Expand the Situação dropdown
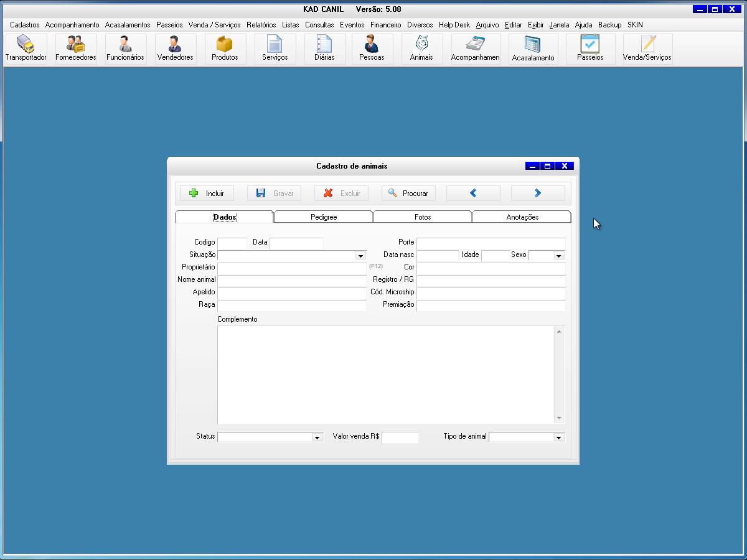The height and width of the screenshot is (560, 747). coord(360,256)
